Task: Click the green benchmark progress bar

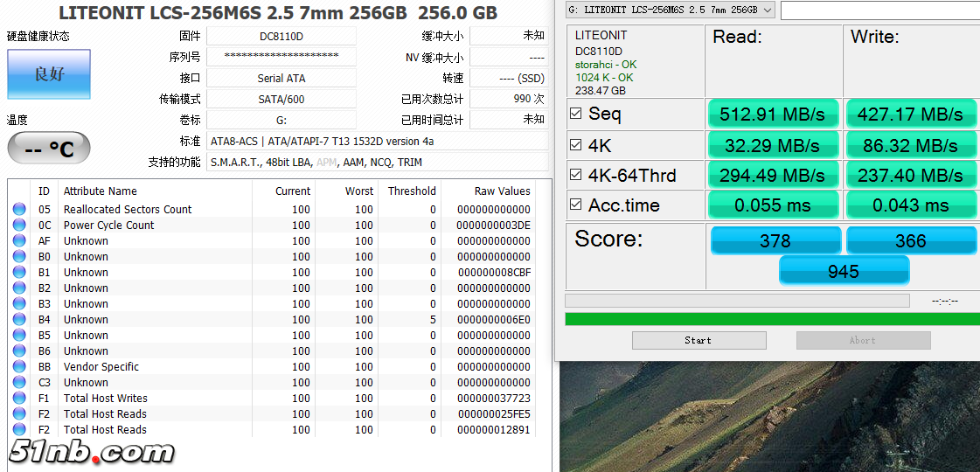Action: click(772, 319)
